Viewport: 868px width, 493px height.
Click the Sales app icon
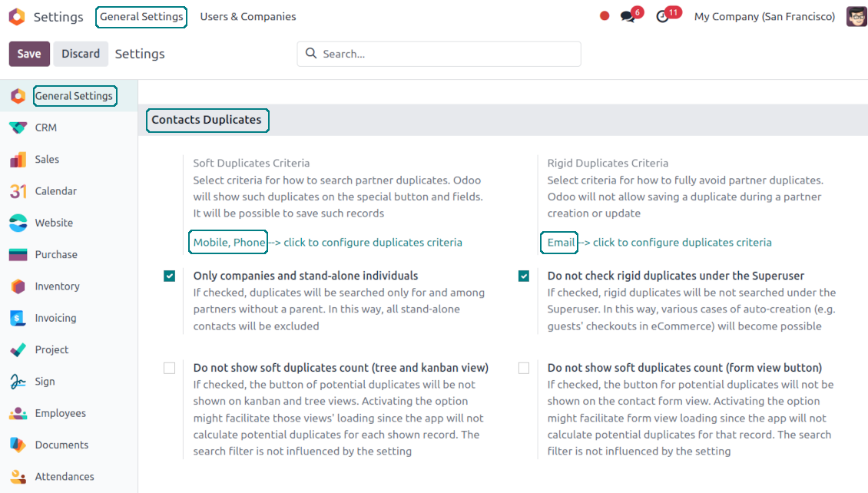pyautogui.click(x=18, y=160)
